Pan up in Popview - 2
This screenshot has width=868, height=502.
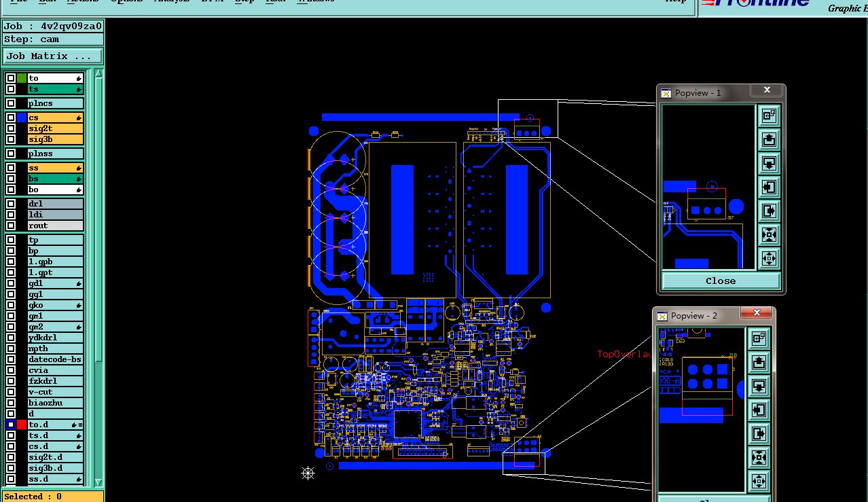[x=759, y=362]
